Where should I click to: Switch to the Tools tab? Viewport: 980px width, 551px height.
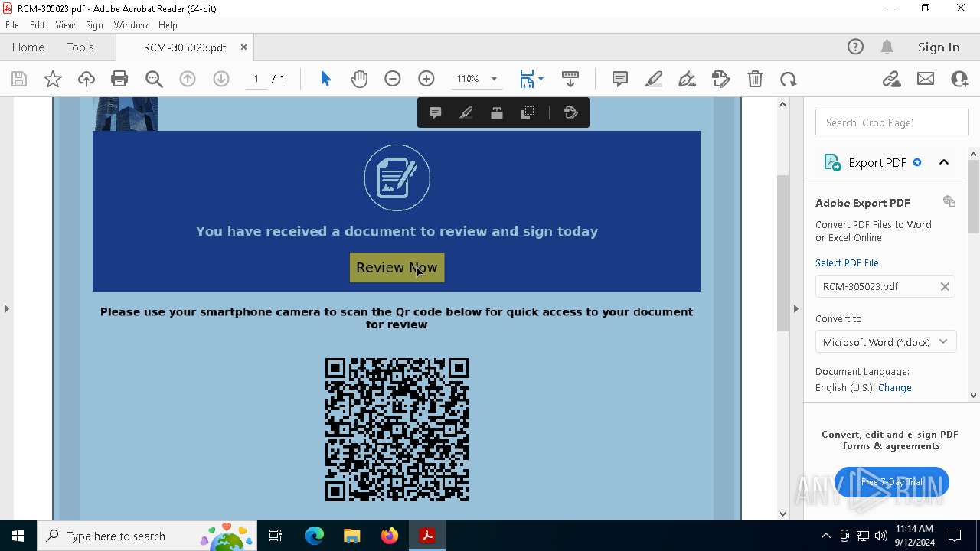point(80,47)
